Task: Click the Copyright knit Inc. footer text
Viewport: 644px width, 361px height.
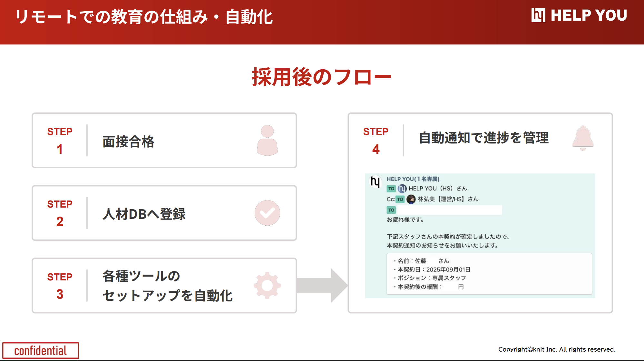Action: [557, 349]
